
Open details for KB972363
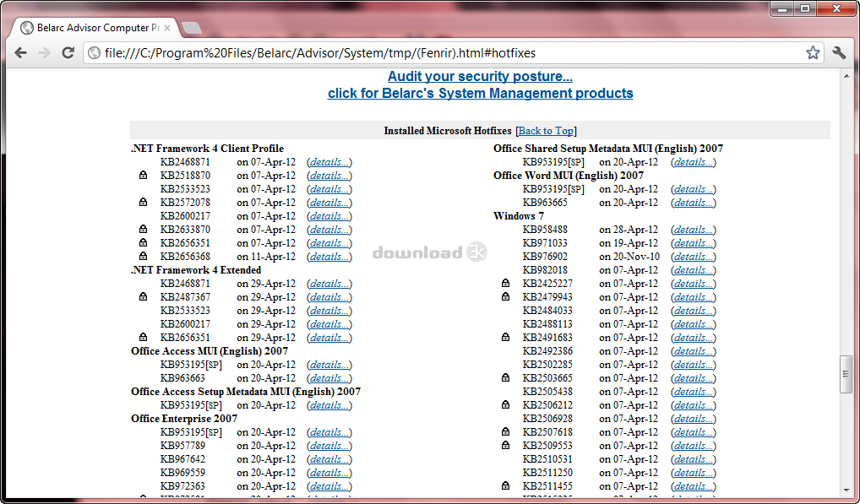(329, 486)
